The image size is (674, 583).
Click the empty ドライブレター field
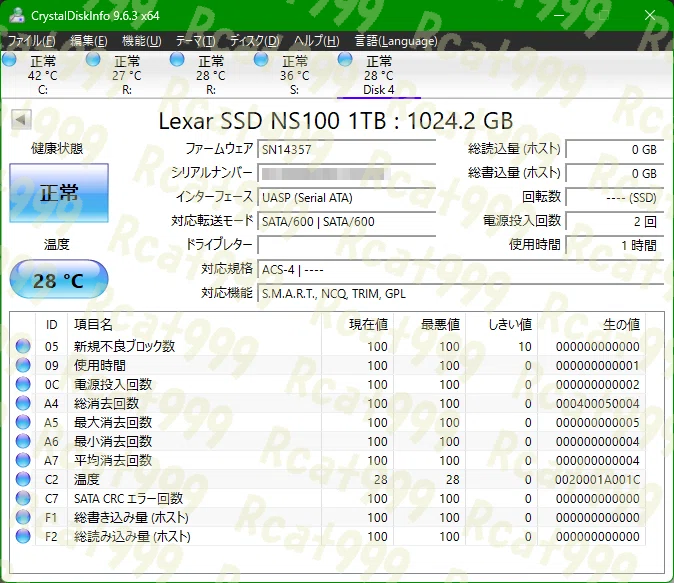pos(346,245)
